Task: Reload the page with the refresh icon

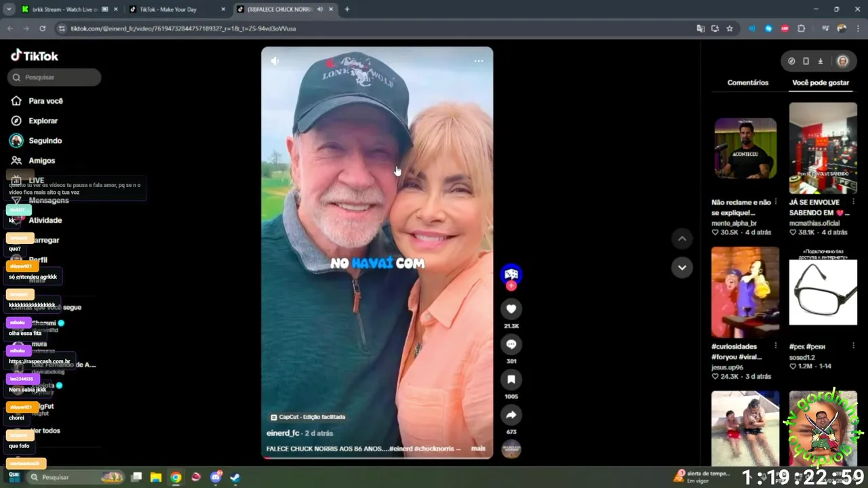Action: (x=42, y=28)
